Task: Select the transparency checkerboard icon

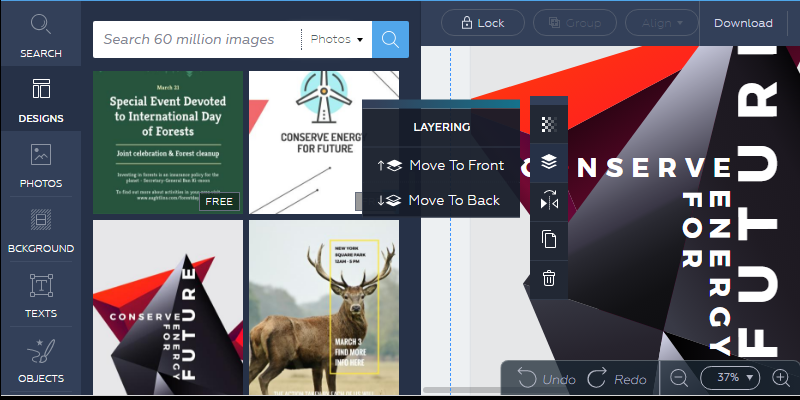Action: click(x=548, y=125)
